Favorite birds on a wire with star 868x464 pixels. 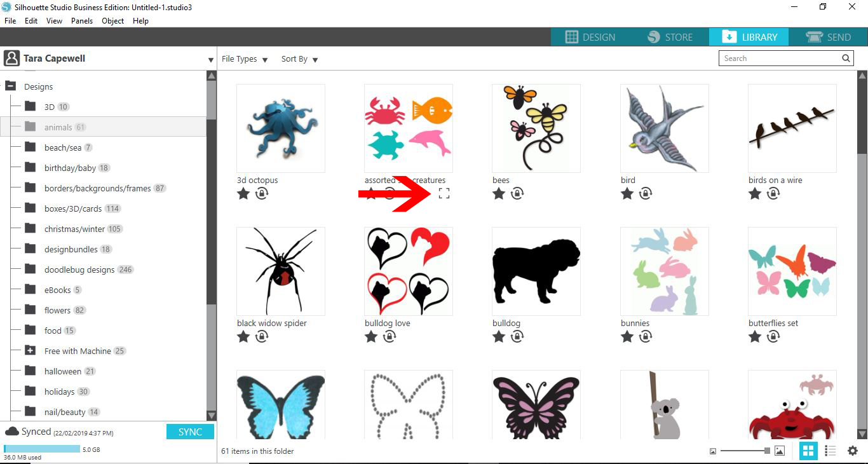(755, 194)
